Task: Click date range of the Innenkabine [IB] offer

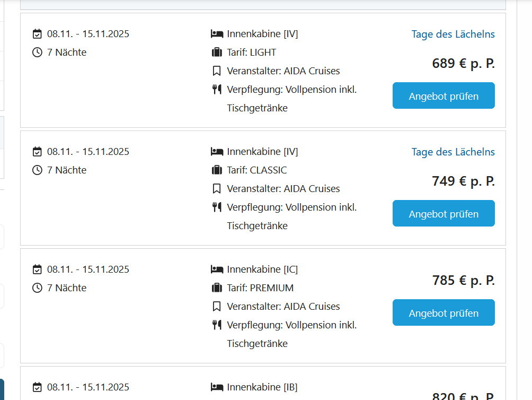Action: [x=88, y=387]
